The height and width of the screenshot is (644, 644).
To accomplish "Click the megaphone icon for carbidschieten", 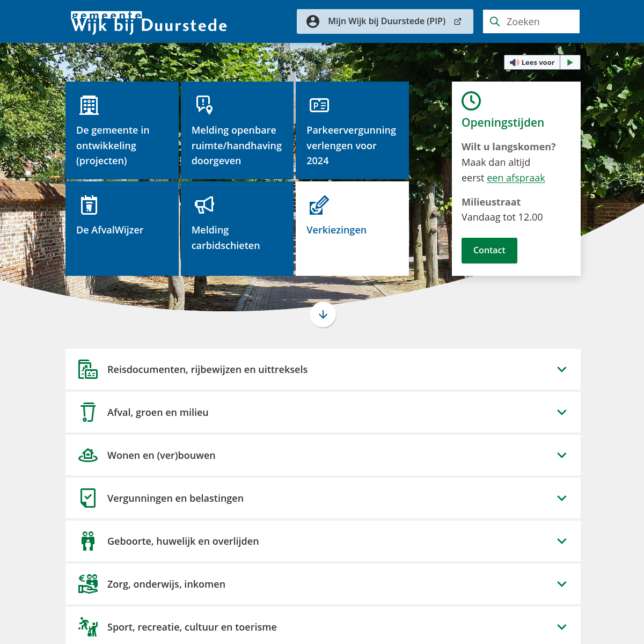I will 204,204.
